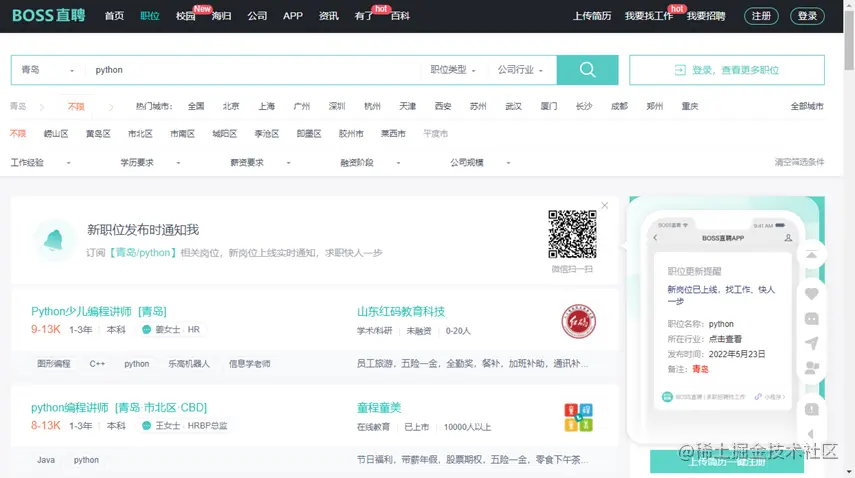
Task: Select district 黄岛区
Action: click(98, 134)
